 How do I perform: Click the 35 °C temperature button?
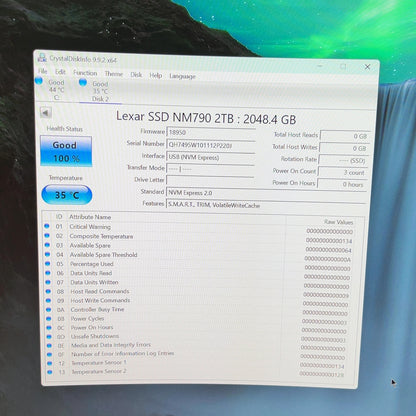click(x=67, y=195)
